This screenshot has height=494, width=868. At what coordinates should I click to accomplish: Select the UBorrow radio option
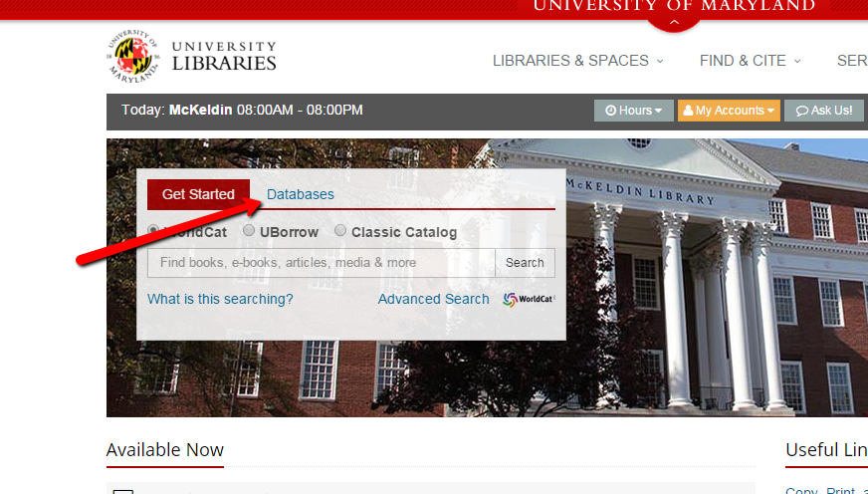[249, 230]
